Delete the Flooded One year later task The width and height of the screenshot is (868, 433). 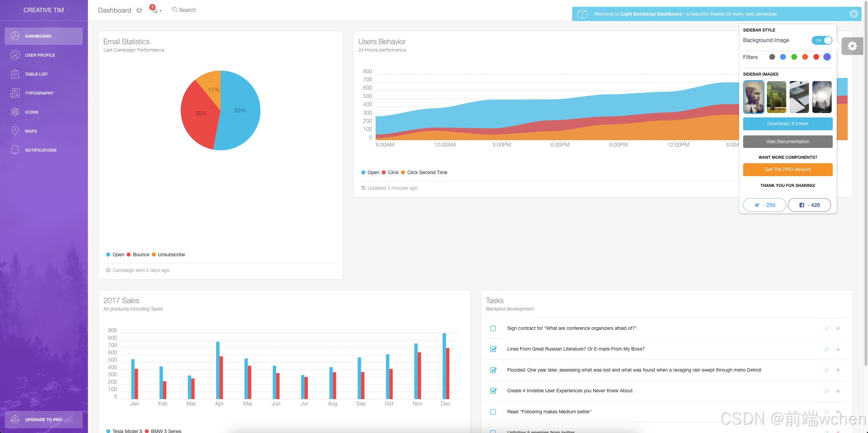pyautogui.click(x=838, y=370)
